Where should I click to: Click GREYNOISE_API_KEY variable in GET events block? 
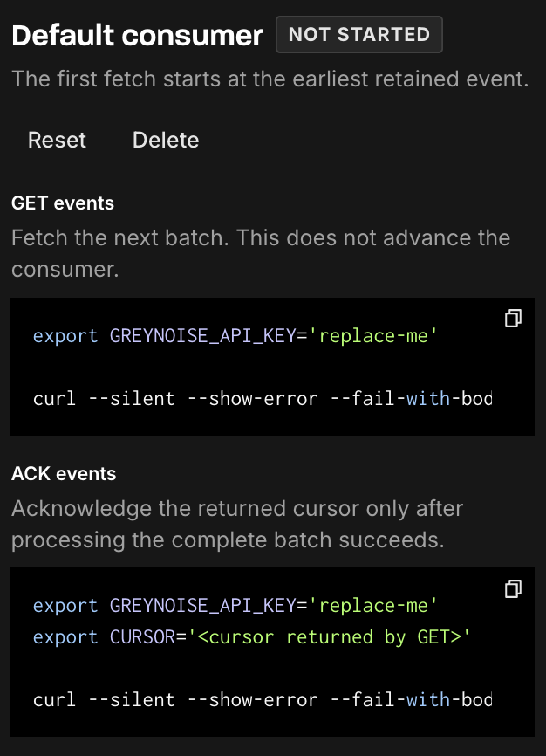click(x=202, y=335)
